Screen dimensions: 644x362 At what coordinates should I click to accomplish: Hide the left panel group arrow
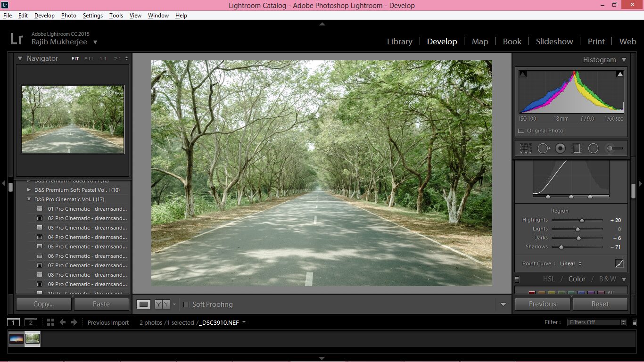[3, 183]
